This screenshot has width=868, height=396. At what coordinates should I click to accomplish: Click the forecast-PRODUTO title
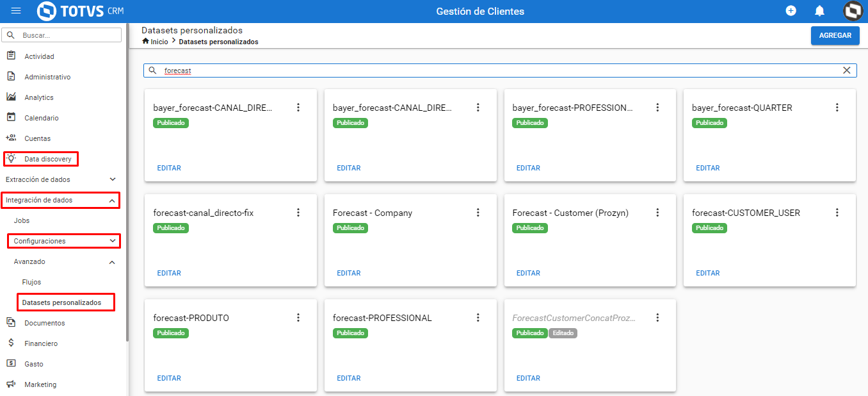tap(191, 318)
